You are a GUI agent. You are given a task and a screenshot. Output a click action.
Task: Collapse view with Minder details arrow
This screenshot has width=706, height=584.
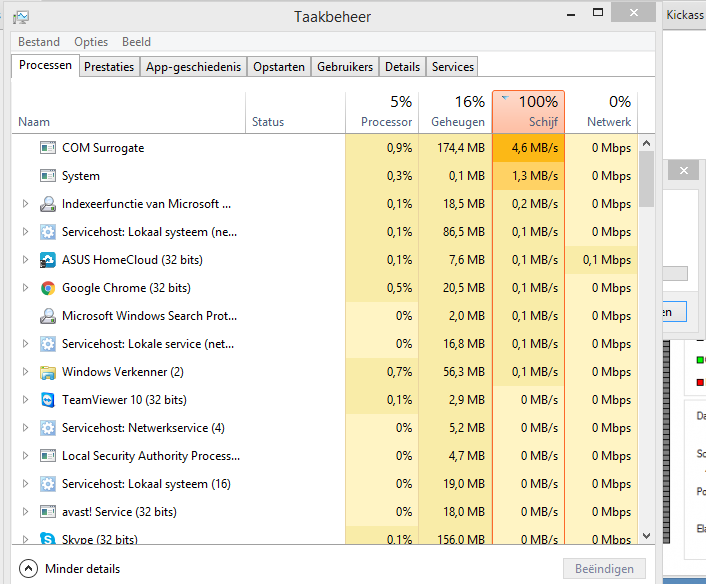pyautogui.click(x=28, y=569)
